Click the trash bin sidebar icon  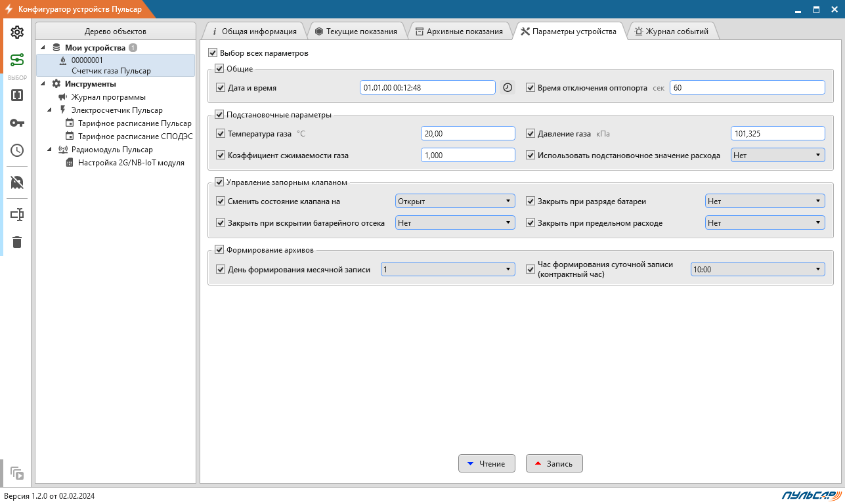(17, 242)
